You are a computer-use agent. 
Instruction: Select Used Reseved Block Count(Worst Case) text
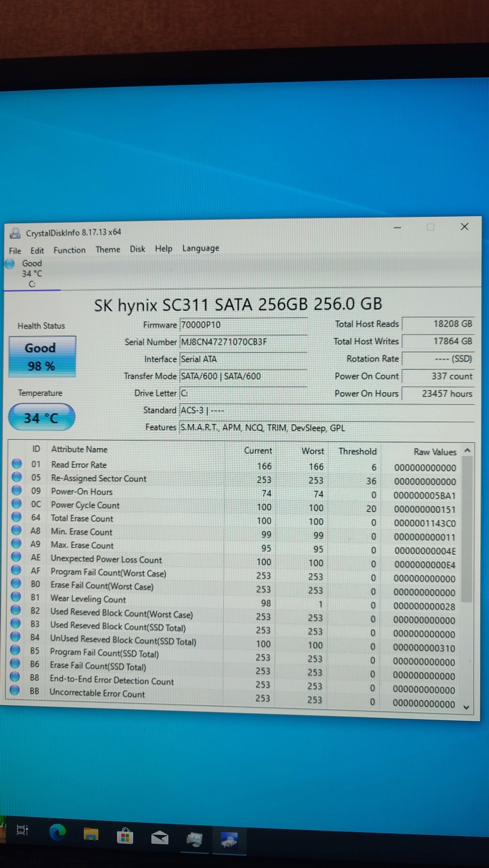122,613
